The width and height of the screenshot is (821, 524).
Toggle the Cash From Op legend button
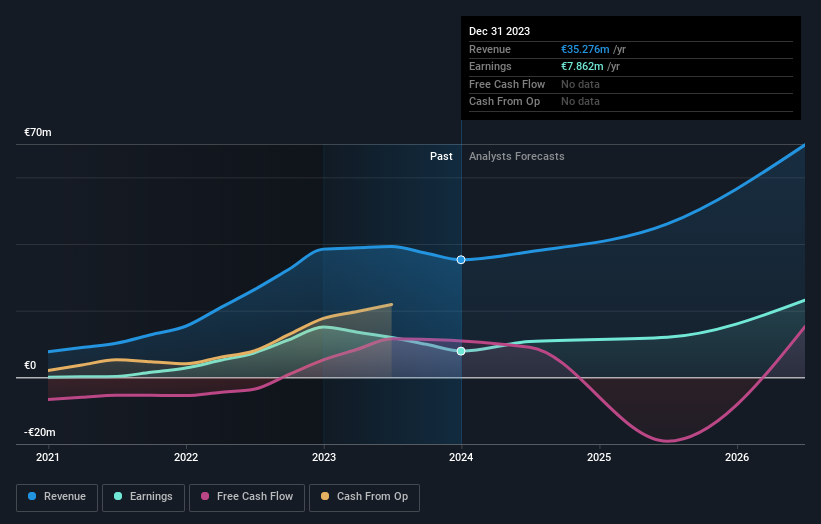[x=364, y=497]
